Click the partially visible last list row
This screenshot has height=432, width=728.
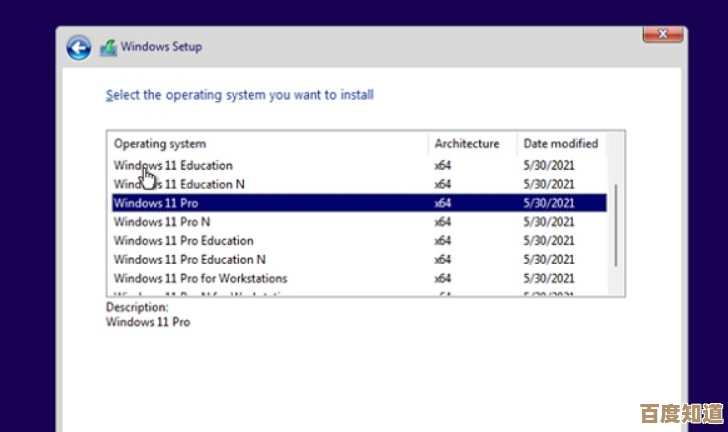click(x=200, y=294)
